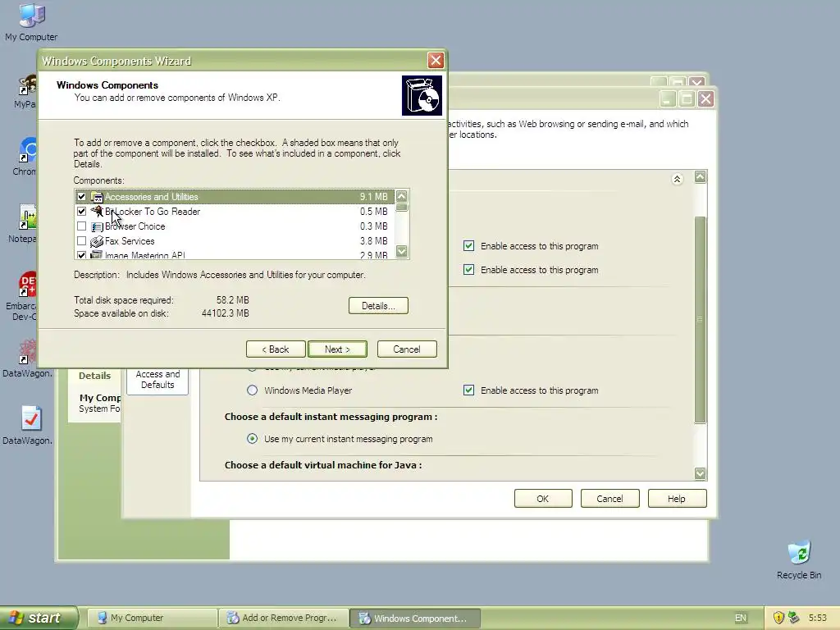Click the security shield tray icon
Image resolution: width=840 pixels, height=630 pixels.
pos(778,618)
